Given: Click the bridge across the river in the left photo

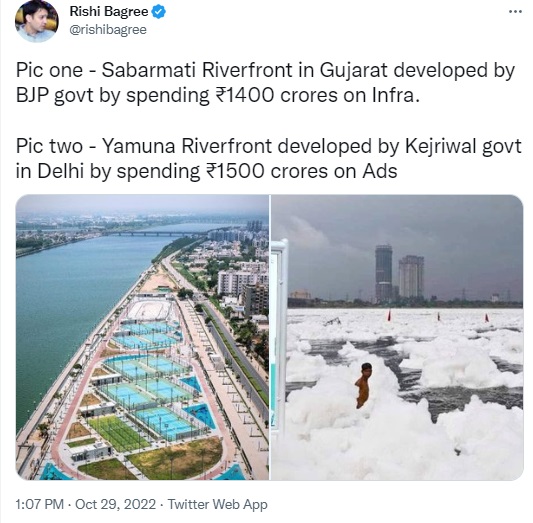Looking at the screenshot, I should click(153, 233).
